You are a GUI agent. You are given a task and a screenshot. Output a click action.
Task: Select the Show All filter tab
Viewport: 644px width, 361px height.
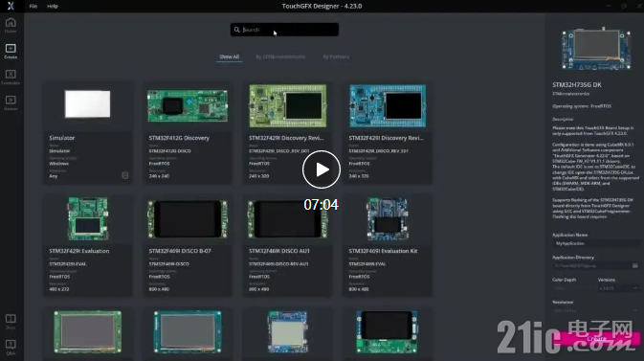pos(229,56)
